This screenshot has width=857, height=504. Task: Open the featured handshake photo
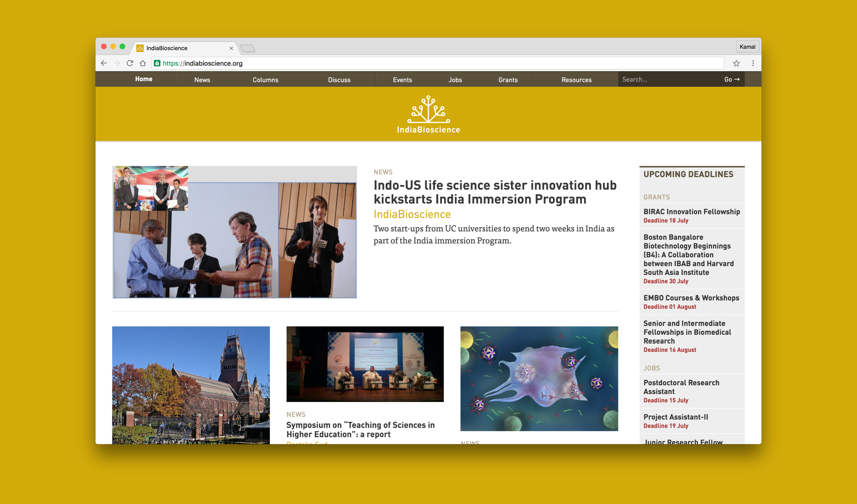click(x=234, y=232)
